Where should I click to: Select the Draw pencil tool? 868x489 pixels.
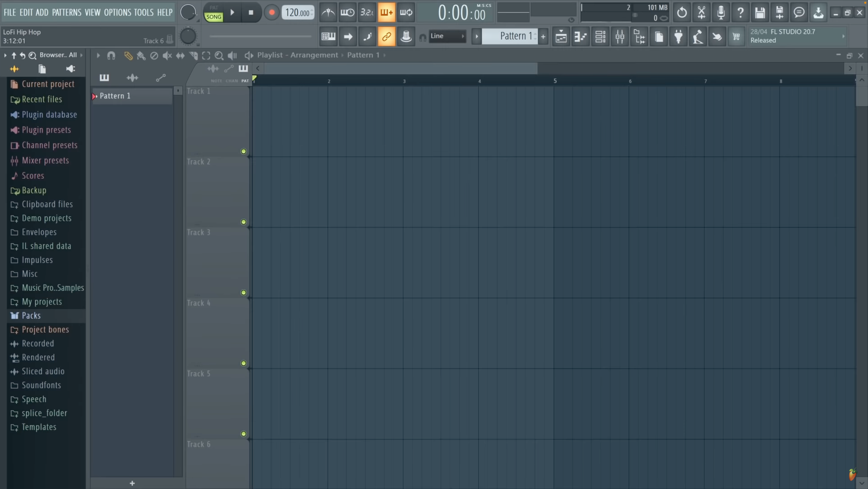coord(128,55)
